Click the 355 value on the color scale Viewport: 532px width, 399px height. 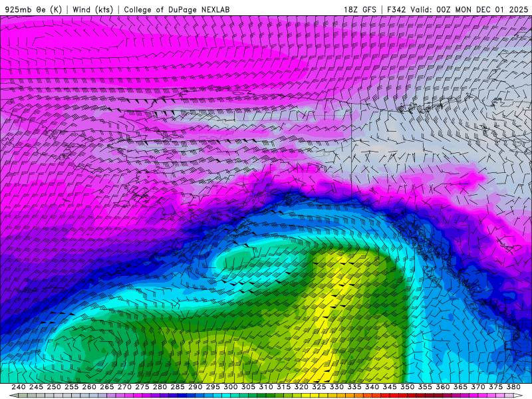(x=425, y=387)
